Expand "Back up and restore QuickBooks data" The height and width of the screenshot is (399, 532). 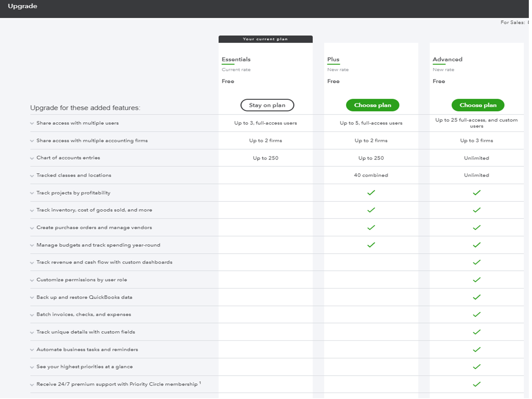[32, 297]
